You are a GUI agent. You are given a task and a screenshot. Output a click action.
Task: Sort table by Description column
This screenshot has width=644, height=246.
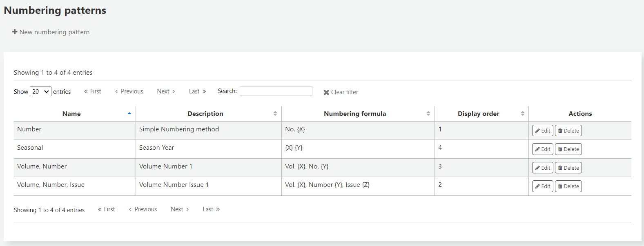[205, 114]
